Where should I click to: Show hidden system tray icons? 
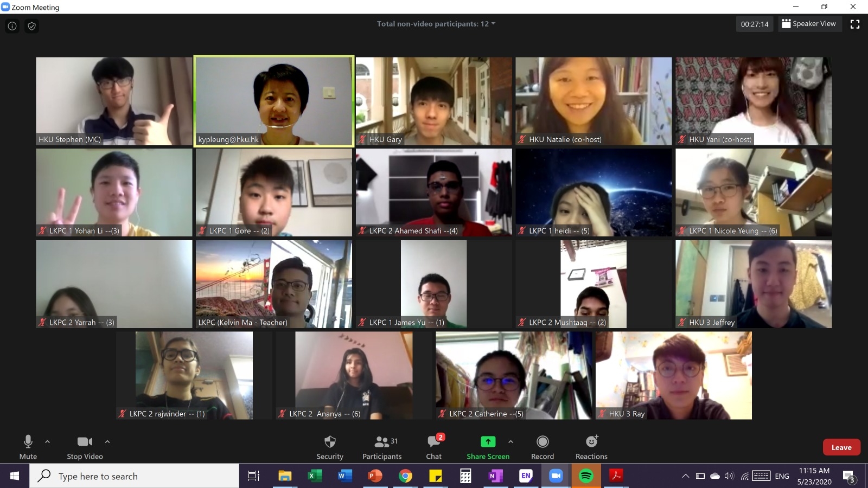pos(686,476)
